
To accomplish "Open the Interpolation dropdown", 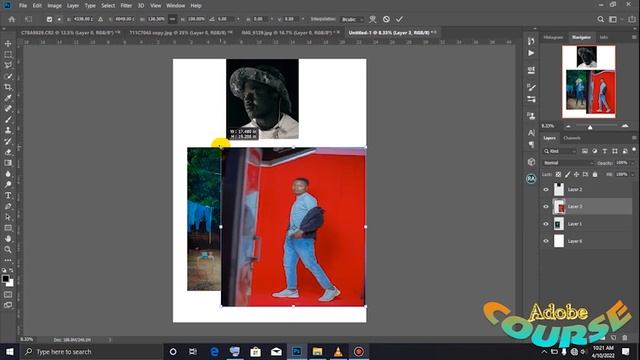I will 352,19.
